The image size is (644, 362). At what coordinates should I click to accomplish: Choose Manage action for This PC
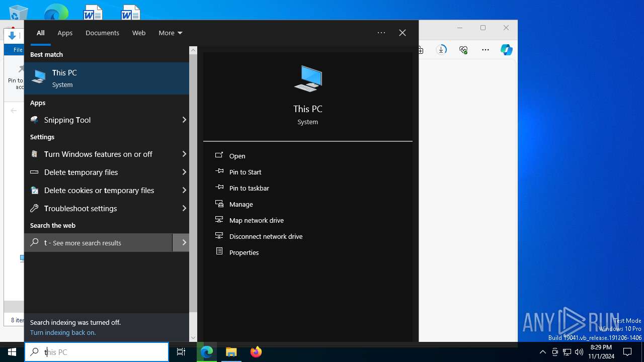tap(241, 204)
